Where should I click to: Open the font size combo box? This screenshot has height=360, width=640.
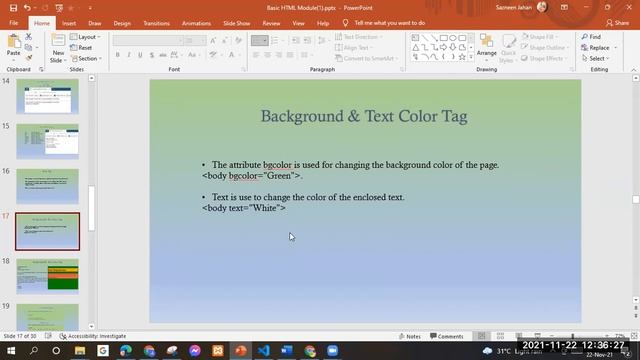click(x=195, y=40)
